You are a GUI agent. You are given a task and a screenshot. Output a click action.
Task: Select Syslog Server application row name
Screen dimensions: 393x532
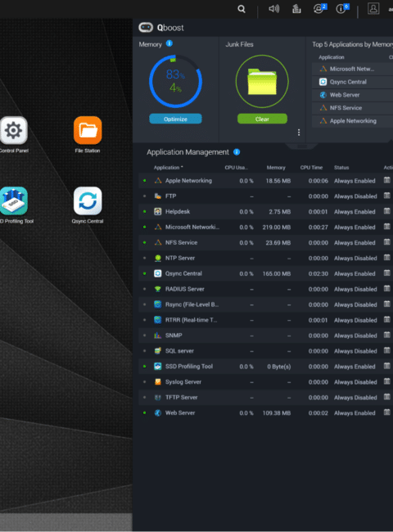pyautogui.click(x=183, y=382)
